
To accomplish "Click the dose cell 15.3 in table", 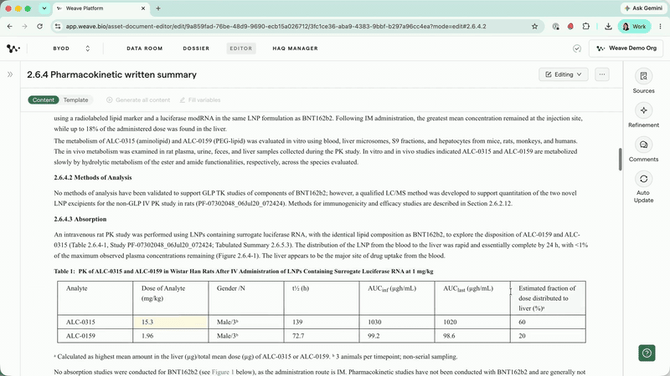I will (170, 322).
